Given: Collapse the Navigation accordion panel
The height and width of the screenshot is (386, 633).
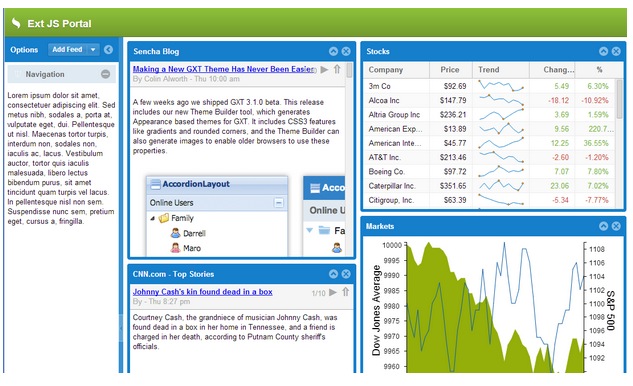Looking at the screenshot, I should click(x=105, y=74).
